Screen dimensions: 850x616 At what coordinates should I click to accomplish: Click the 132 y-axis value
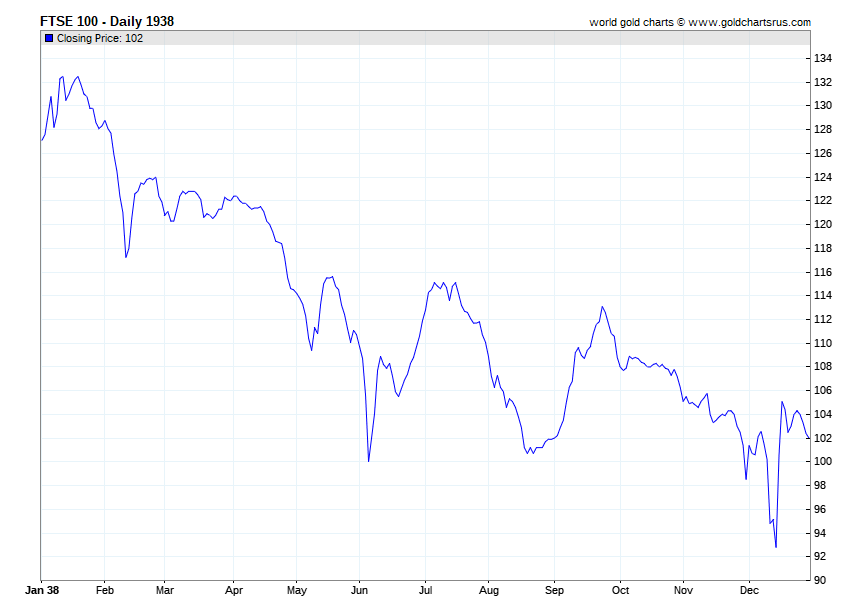[x=823, y=82]
